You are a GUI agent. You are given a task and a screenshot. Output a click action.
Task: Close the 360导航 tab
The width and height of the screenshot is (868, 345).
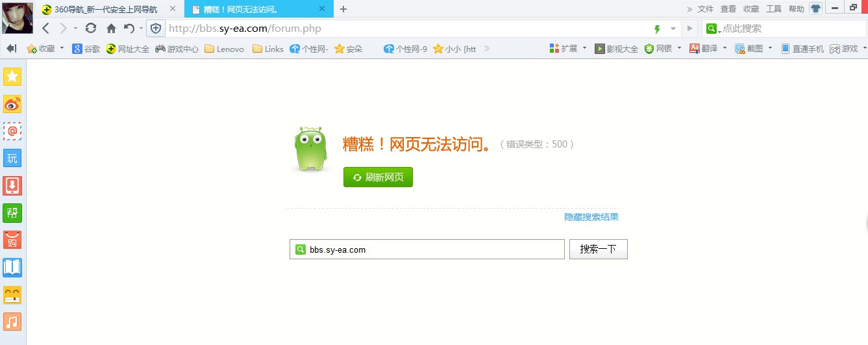pos(174,9)
